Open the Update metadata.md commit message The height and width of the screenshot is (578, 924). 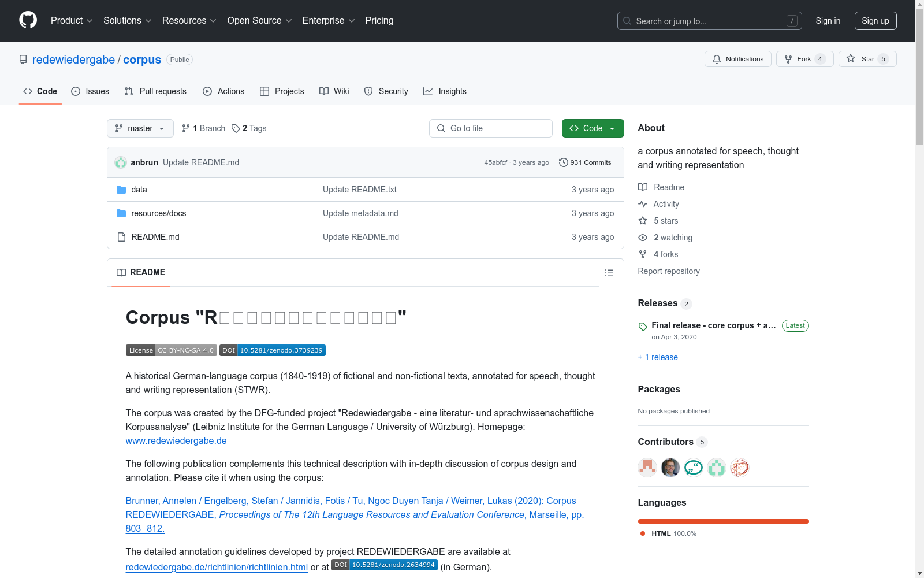360,213
